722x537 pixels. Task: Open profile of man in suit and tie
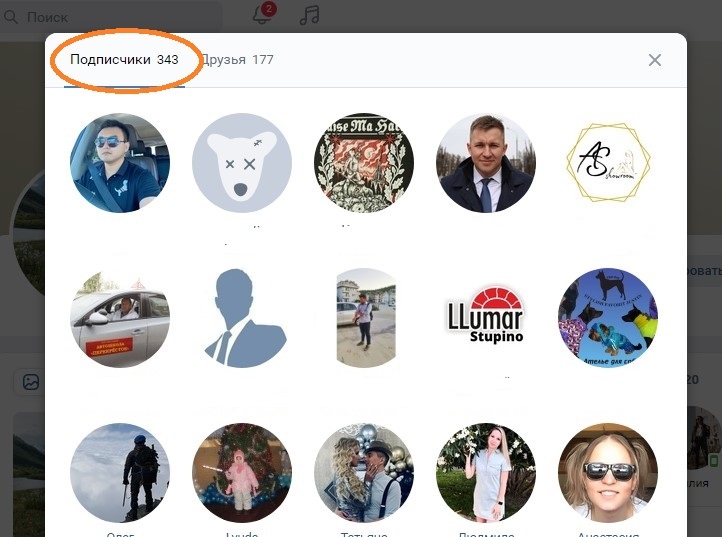pyautogui.click(x=486, y=163)
